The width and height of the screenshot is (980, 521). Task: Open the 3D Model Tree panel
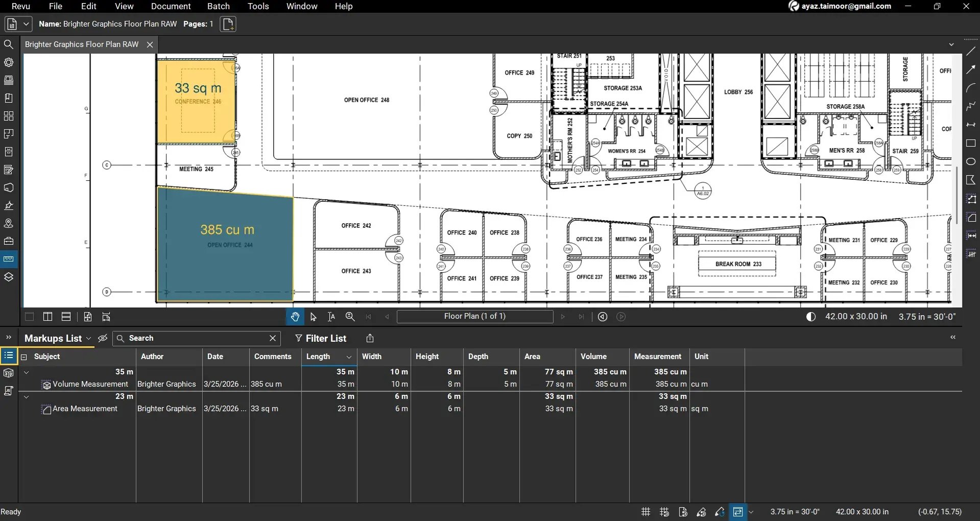(9, 372)
